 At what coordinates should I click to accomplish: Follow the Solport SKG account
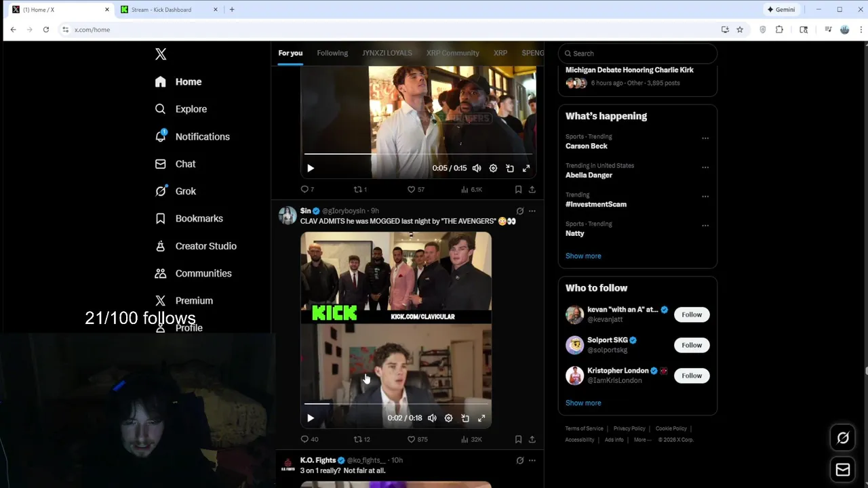692,345
